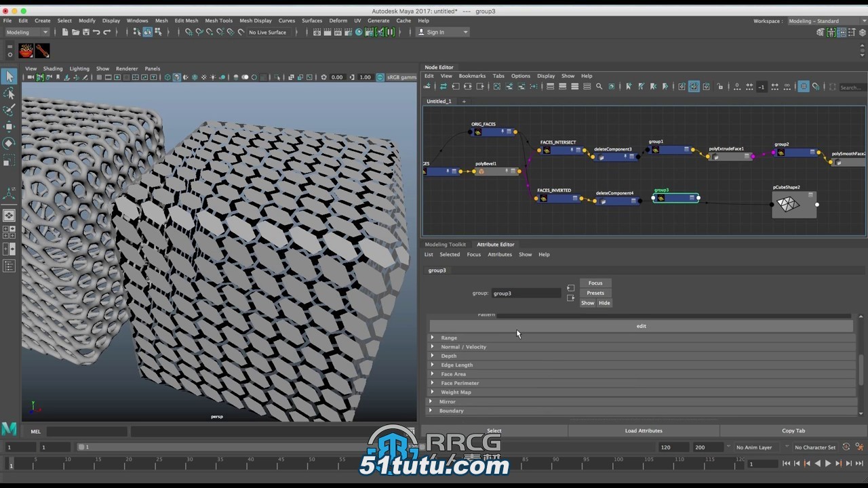Expand the Range section
The height and width of the screenshot is (488, 868).
tap(433, 338)
